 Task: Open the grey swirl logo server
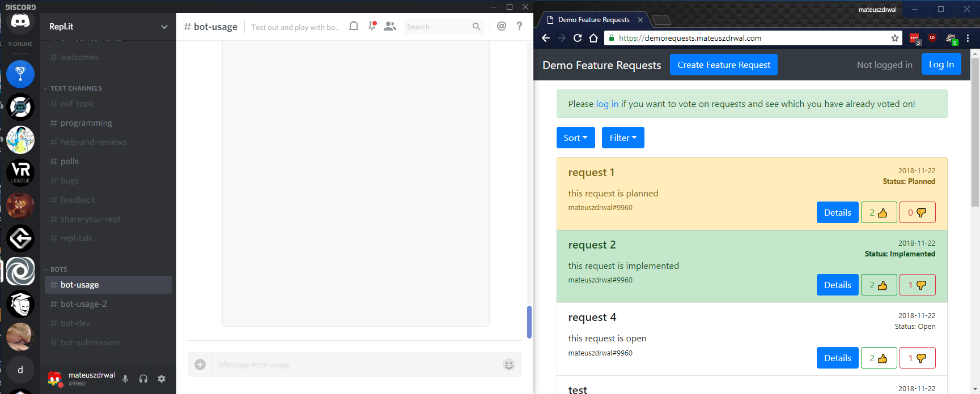coord(20,271)
